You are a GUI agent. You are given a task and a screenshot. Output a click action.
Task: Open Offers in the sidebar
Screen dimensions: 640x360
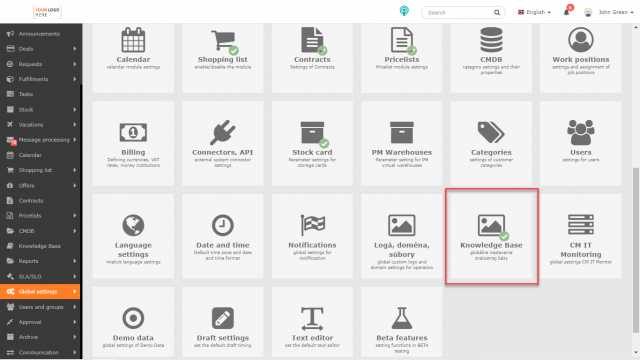(40, 185)
